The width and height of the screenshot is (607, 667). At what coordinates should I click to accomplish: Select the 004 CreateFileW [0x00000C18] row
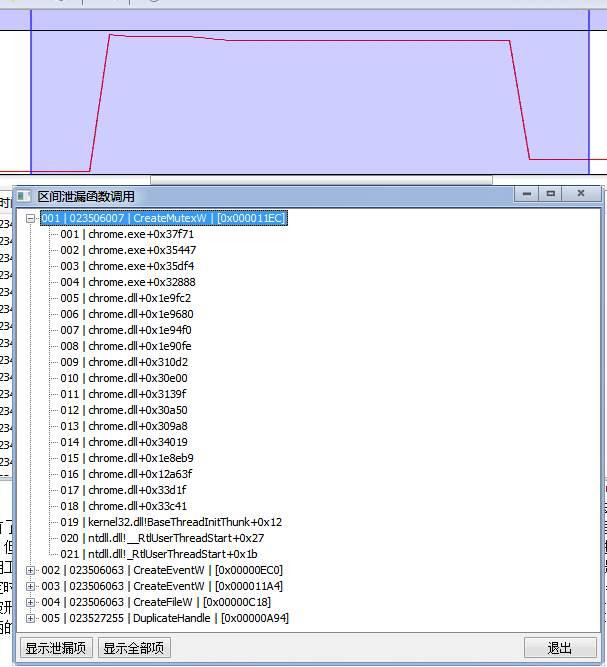coord(156,602)
